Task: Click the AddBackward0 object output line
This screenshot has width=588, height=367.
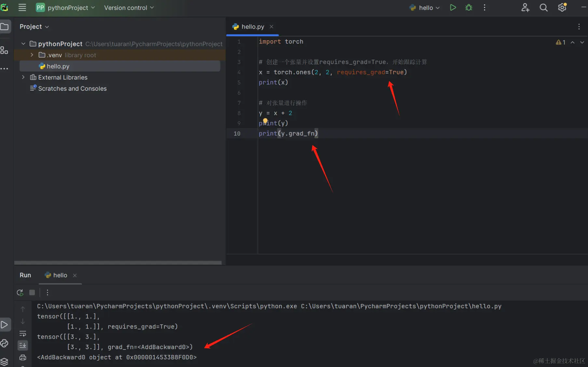Action: click(117, 357)
